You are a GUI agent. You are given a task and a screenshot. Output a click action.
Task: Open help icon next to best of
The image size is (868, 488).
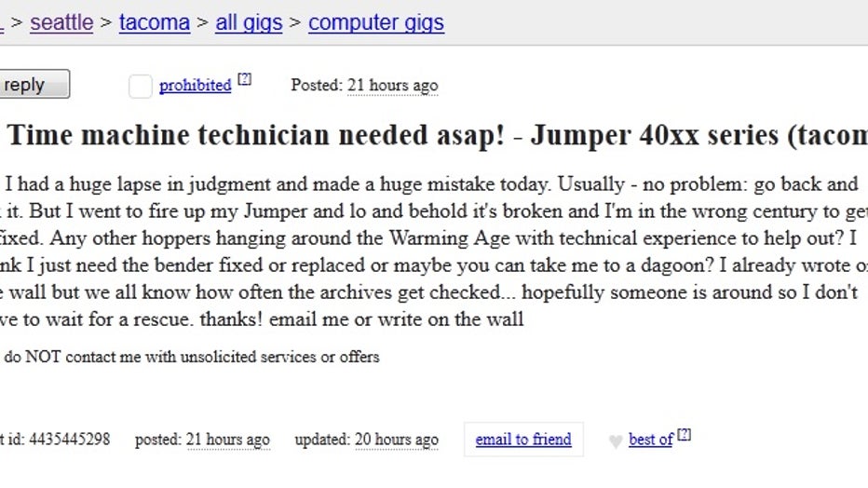click(x=685, y=434)
